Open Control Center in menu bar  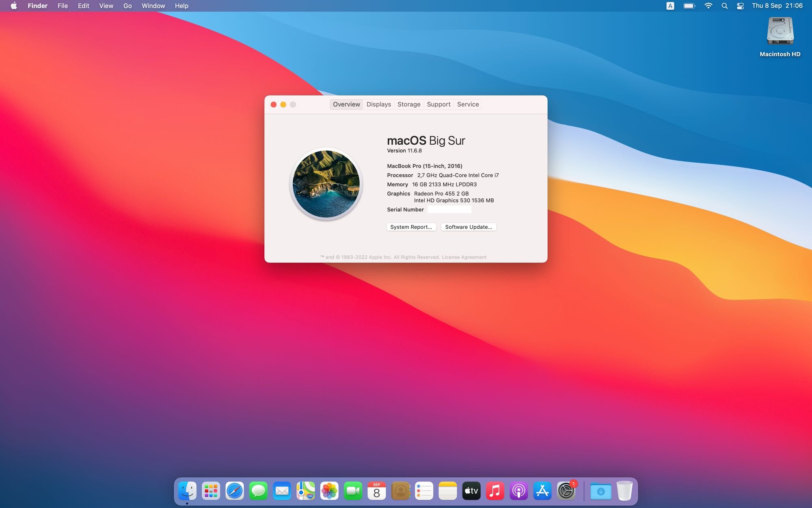point(740,6)
